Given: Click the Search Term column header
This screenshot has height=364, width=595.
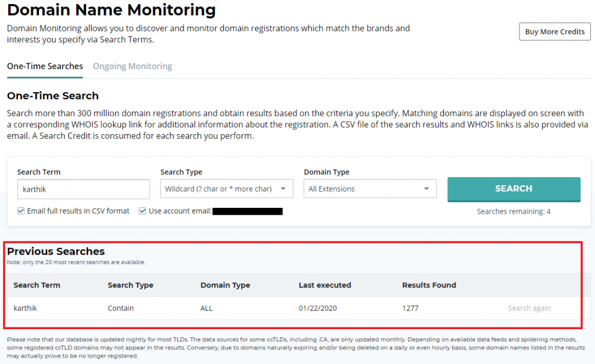Looking at the screenshot, I should tap(37, 285).
